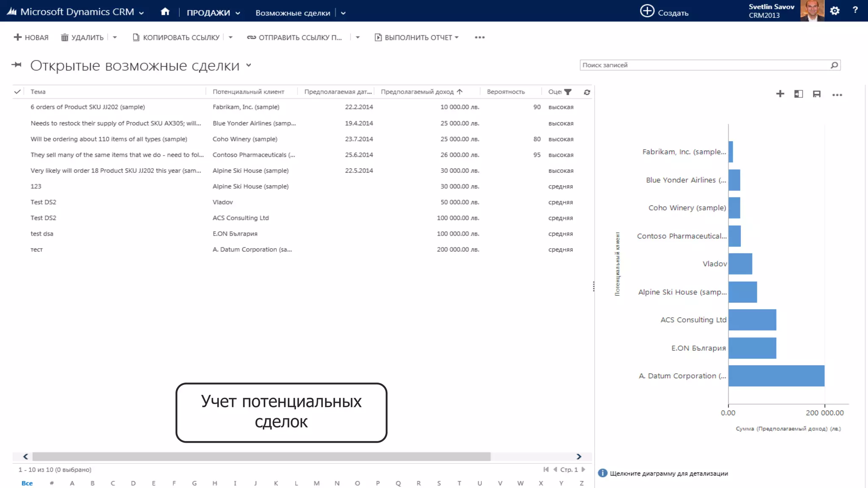Open the Run Report toolbar menu
868x488 pixels.
tap(417, 37)
